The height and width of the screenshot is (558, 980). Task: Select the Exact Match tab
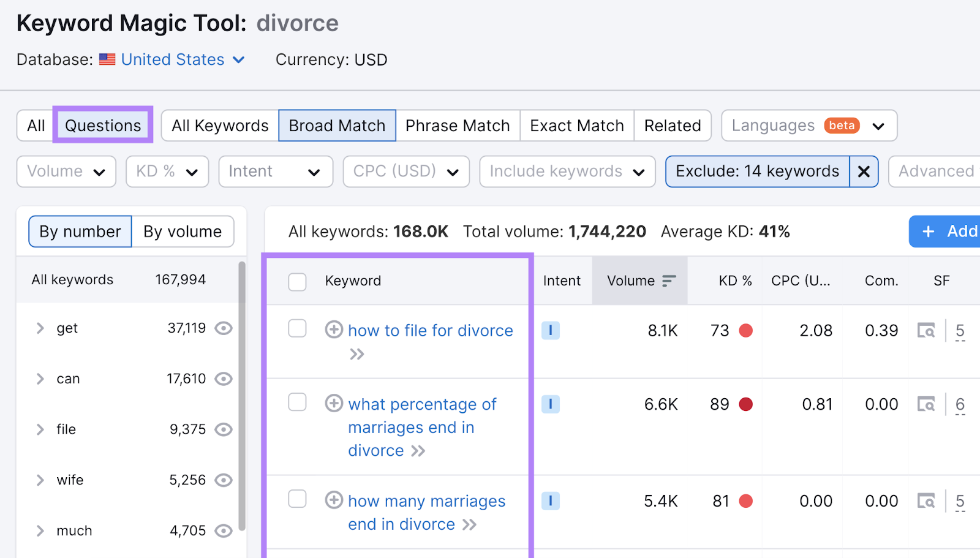(577, 126)
